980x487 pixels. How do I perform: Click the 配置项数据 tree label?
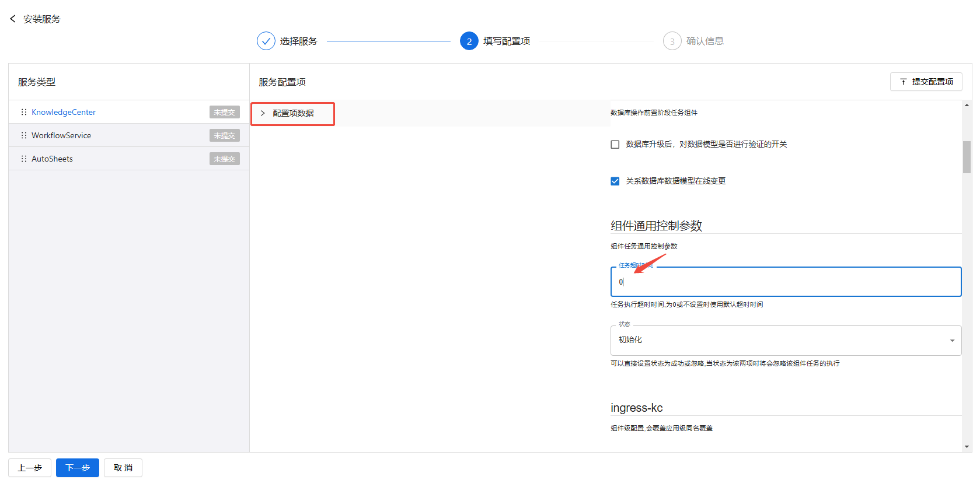(293, 113)
